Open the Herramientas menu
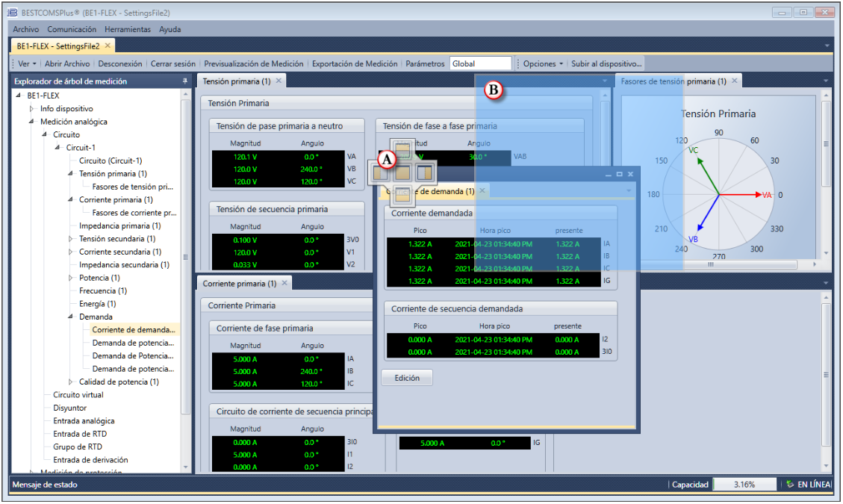843x504 pixels. coord(128,29)
